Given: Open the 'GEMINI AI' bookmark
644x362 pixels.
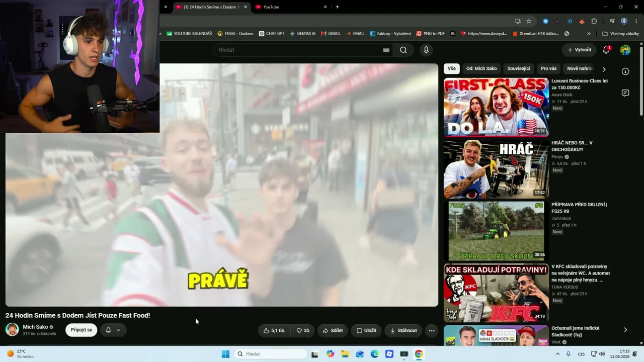Looking at the screenshot, I should click(302, 34).
